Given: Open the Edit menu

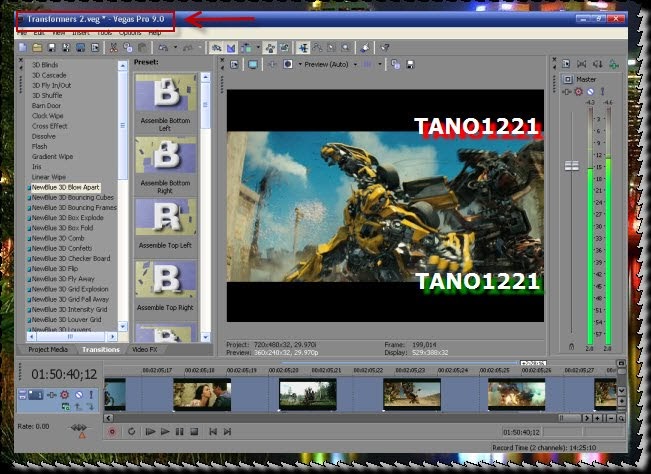Looking at the screenshot, I should [x=39, y=32].
